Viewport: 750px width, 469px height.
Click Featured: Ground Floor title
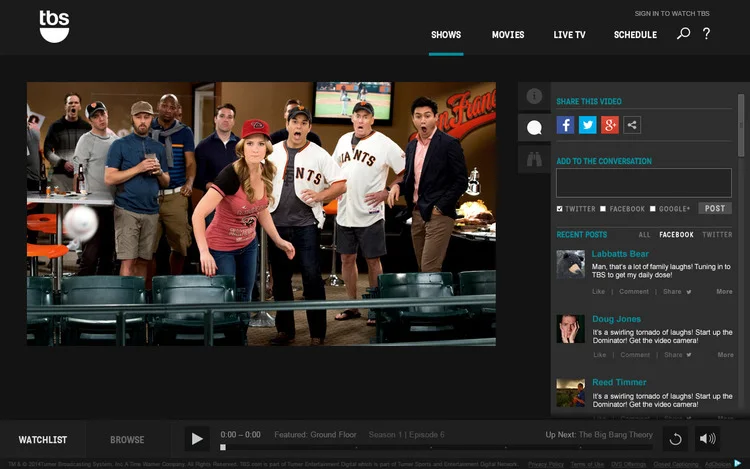click(315, 435)
